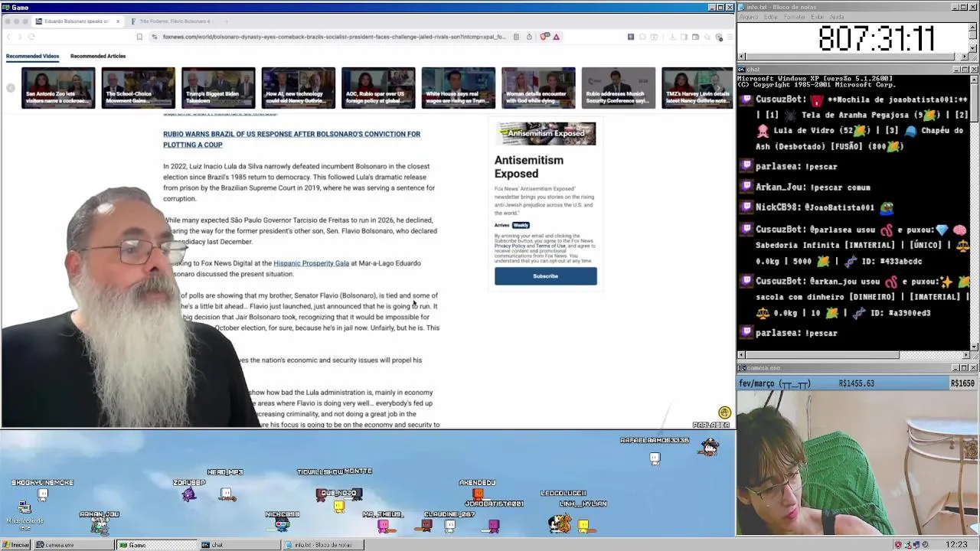This screenshot has width=980, height=551.
Task: Open the Woman details encounter with God thumbnail
Action: 538,88
